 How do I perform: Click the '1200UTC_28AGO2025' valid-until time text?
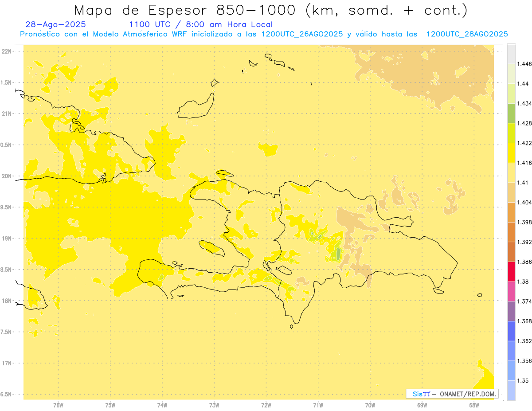pos(467,34)
